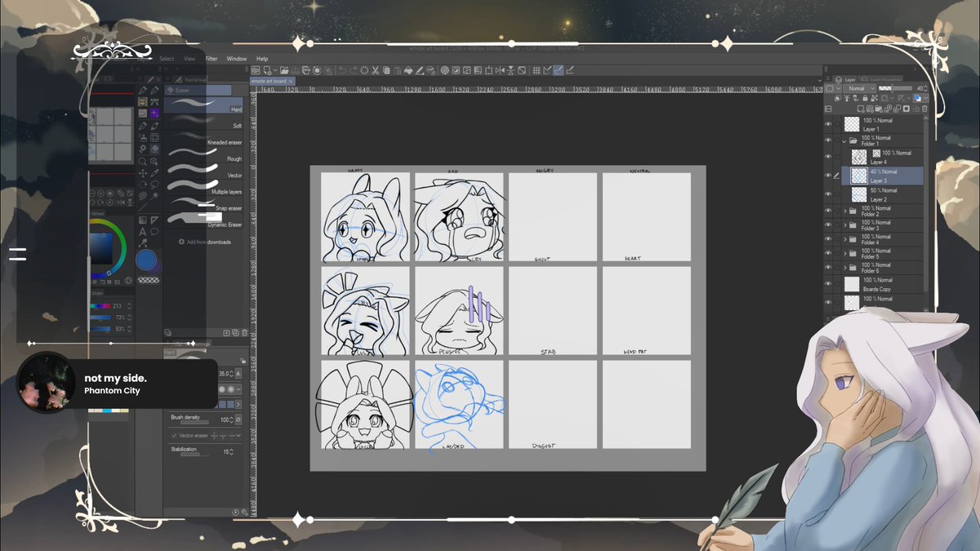The image size is (980, 551).
Task: Select the Eyedropper tool
Action: click(155, 174)
